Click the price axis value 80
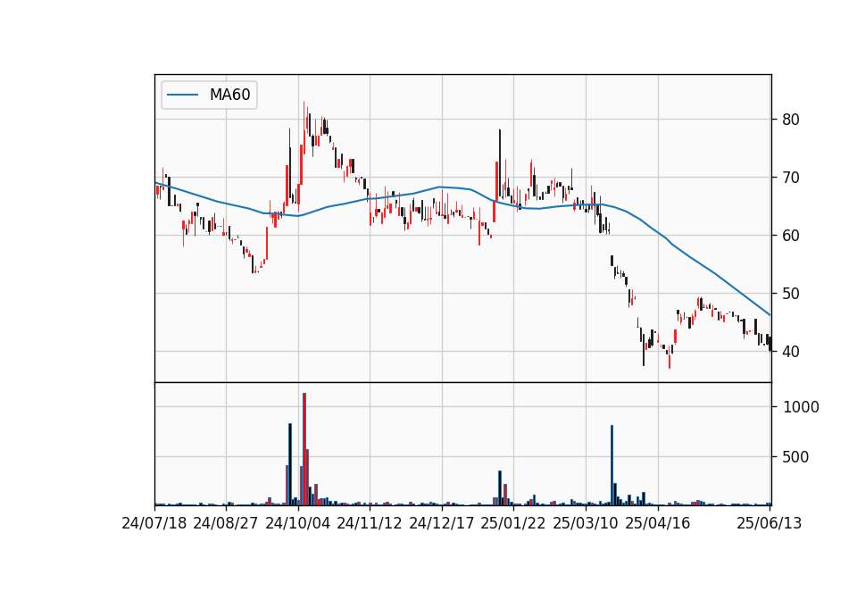The width and height of the screenshot is (857, 616). [x=791, y=120]
